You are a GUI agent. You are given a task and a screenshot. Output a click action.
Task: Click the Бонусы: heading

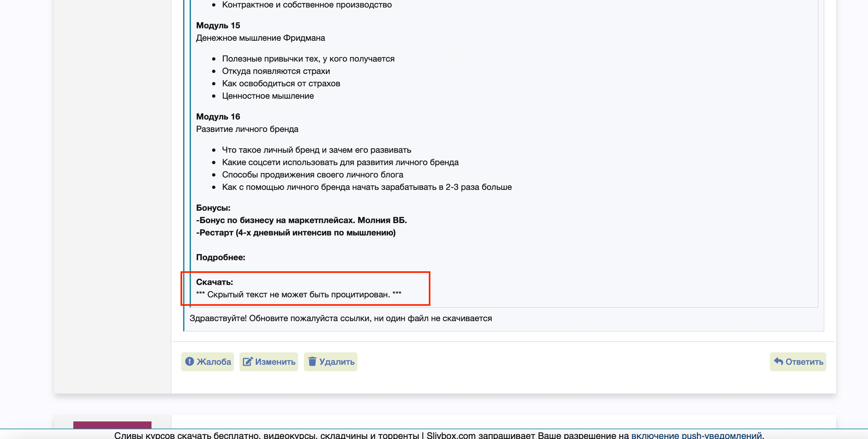point(213,208)
